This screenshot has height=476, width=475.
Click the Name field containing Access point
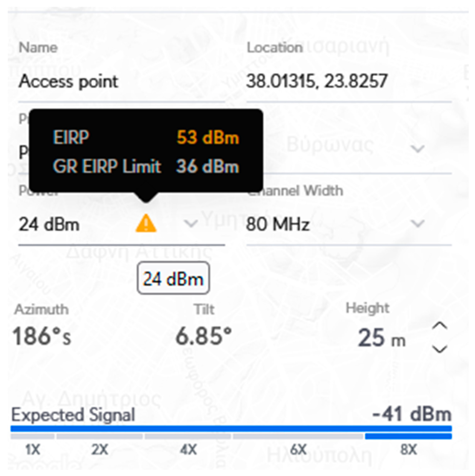(x=69, y=81)
